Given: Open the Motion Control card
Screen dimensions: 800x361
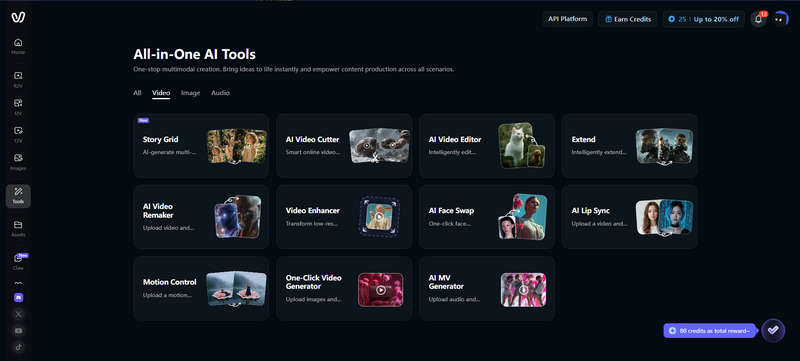Looking at the screenshot, I should (x=201, y=289).
